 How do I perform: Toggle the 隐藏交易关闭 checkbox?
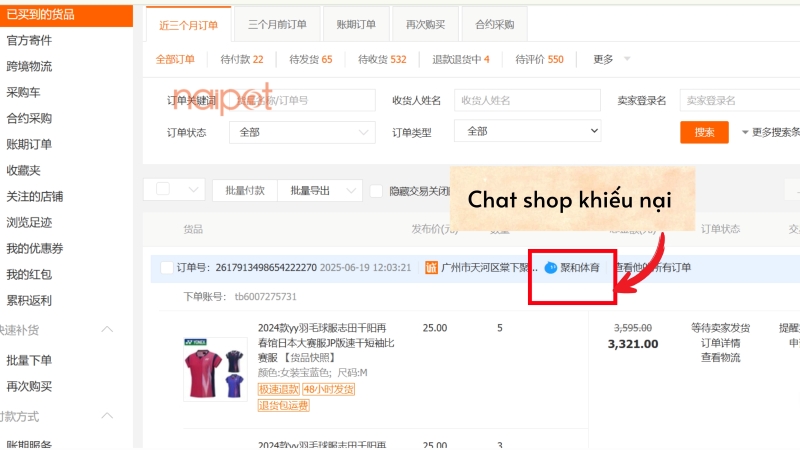376,191
